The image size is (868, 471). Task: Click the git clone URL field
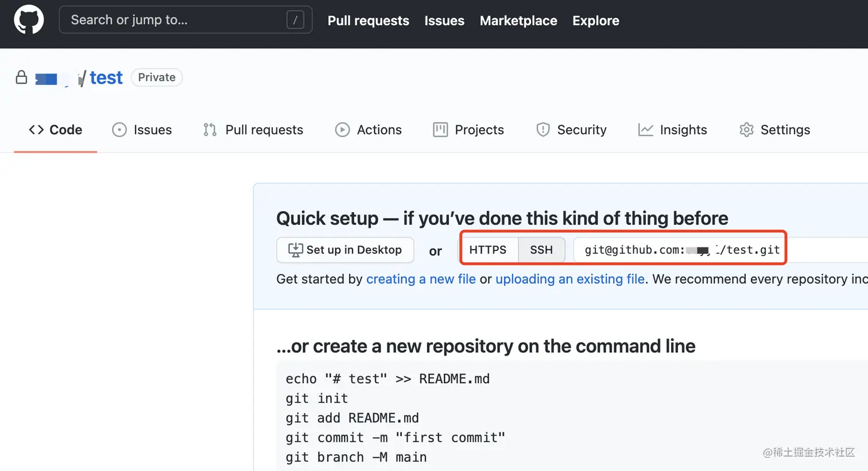coord(720,250)
